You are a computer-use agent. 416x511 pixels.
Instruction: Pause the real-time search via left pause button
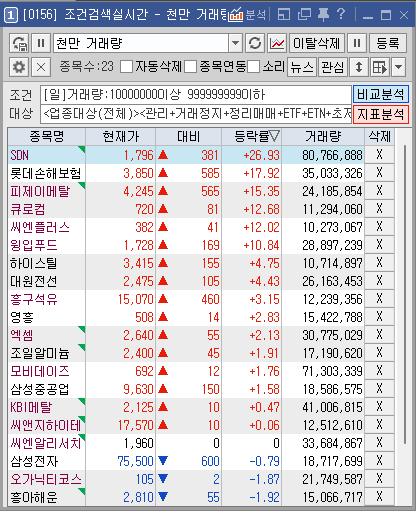41,43
